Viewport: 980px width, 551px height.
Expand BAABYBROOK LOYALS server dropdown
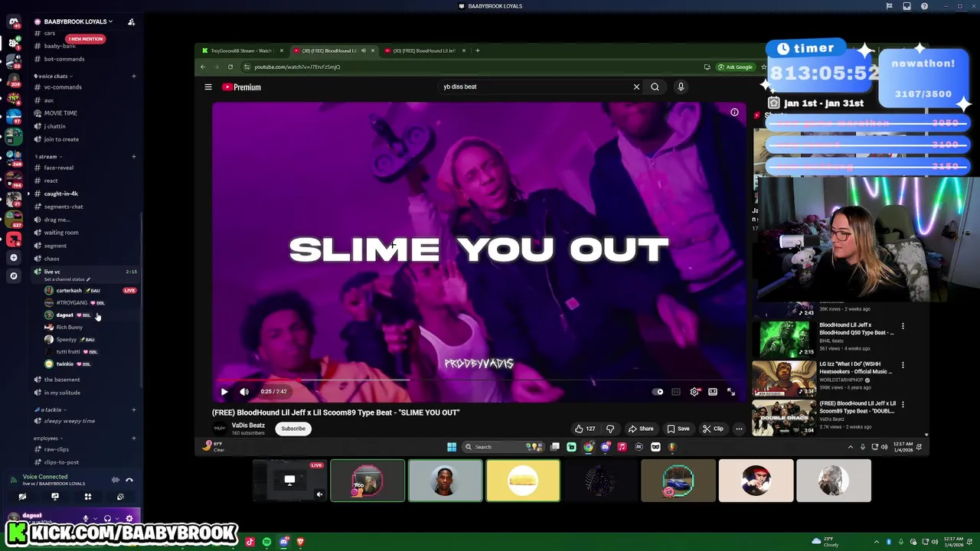77,21
